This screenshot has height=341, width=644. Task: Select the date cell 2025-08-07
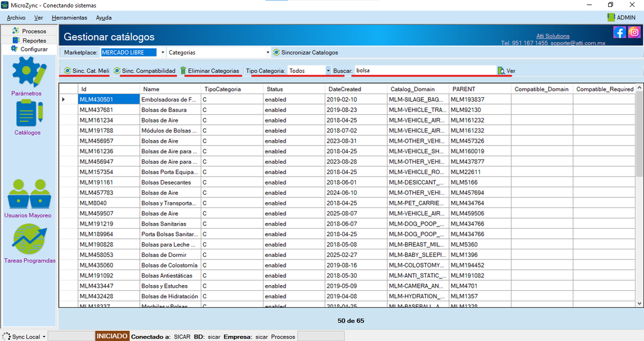click(x=356, y=214)
